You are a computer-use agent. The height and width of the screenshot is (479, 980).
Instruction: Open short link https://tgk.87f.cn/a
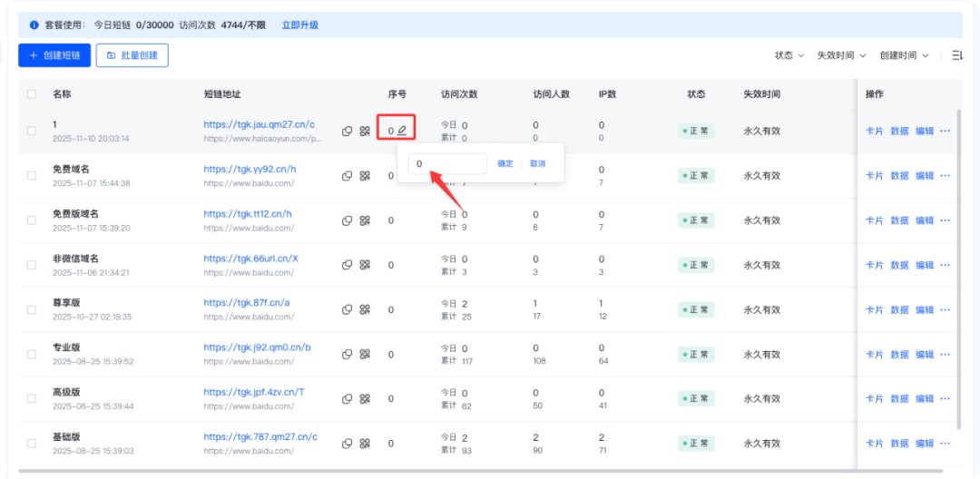coord(247,303)
